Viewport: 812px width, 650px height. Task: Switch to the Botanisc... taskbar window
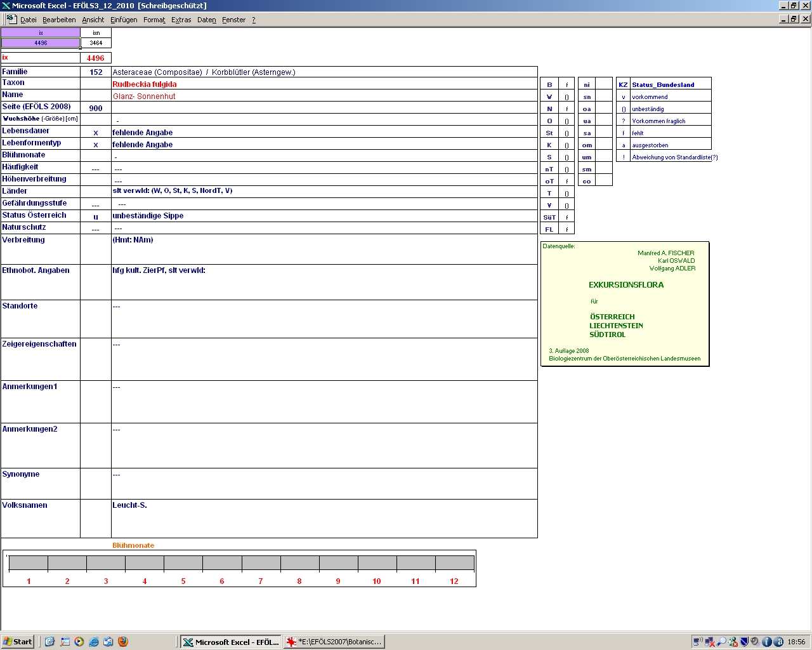[334, 642]
